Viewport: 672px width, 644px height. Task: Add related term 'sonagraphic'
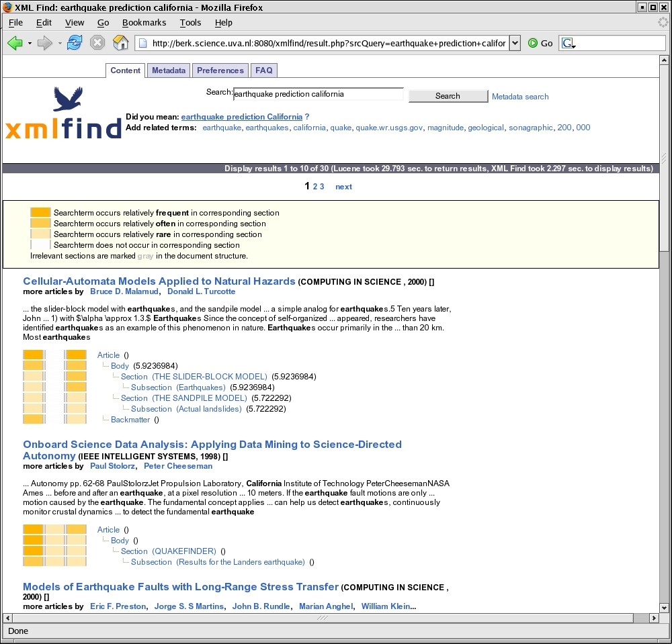531,127
